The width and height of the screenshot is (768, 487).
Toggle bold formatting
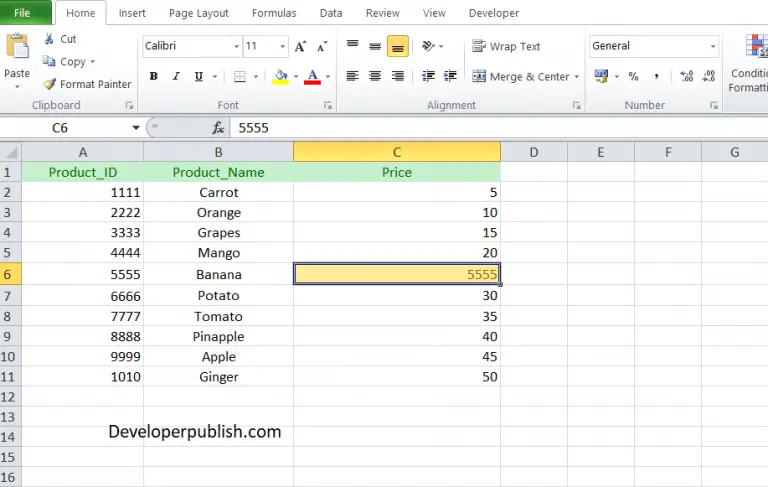153,77
